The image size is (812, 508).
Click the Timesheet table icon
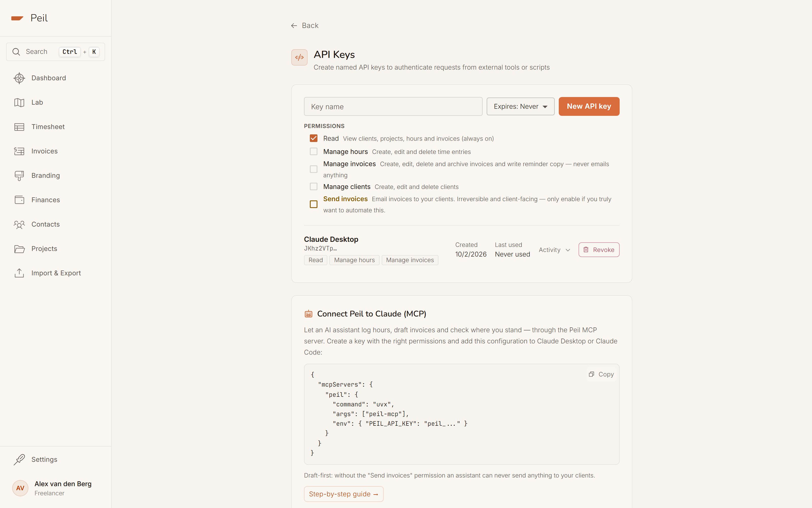[x=19, y=127]
